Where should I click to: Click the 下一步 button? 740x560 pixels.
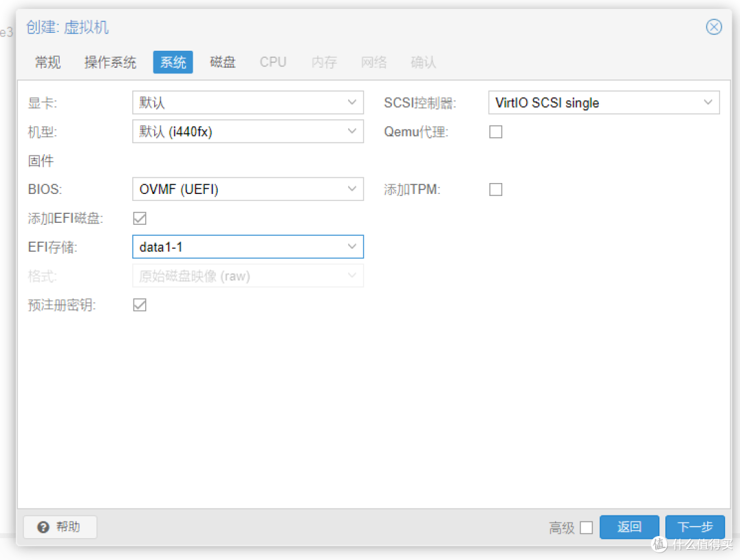click(695, 527)
